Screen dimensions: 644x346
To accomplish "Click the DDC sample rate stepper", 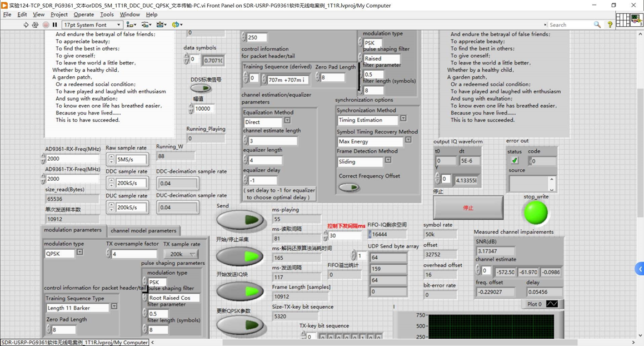I will click(x=111, y=183).
